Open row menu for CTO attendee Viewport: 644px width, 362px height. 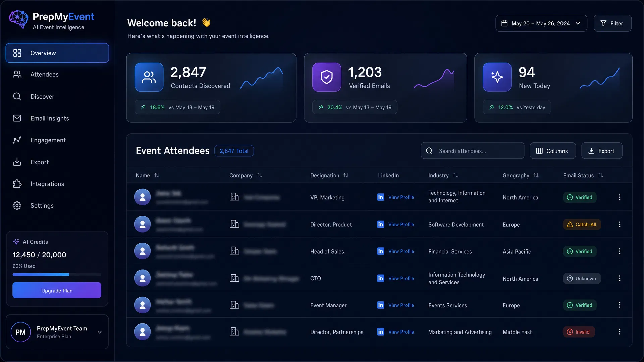tap(620, 278)
